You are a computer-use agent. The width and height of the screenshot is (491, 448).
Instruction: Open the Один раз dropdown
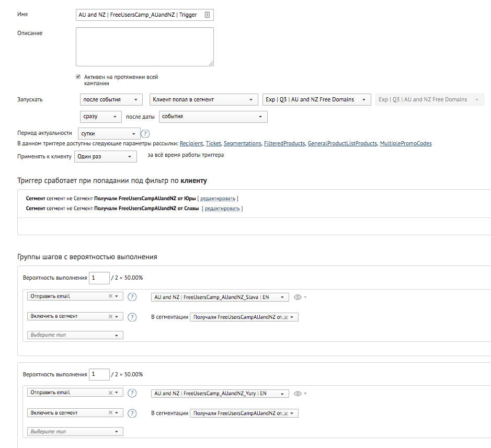click(x=105, y=156)
